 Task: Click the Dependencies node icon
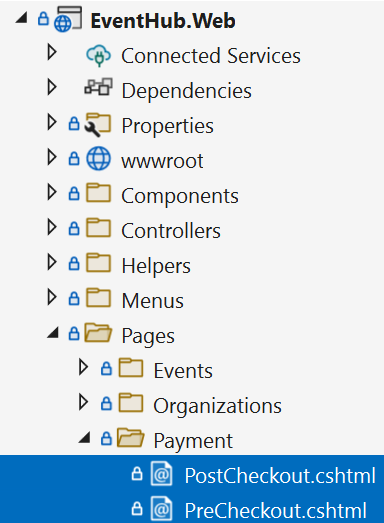98,87
